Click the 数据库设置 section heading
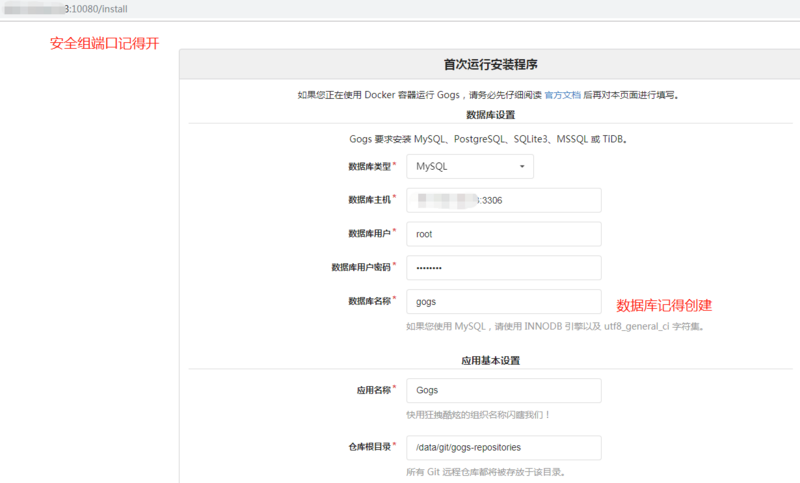The width and height of the screenshot is (800, 483). point(490,115)
